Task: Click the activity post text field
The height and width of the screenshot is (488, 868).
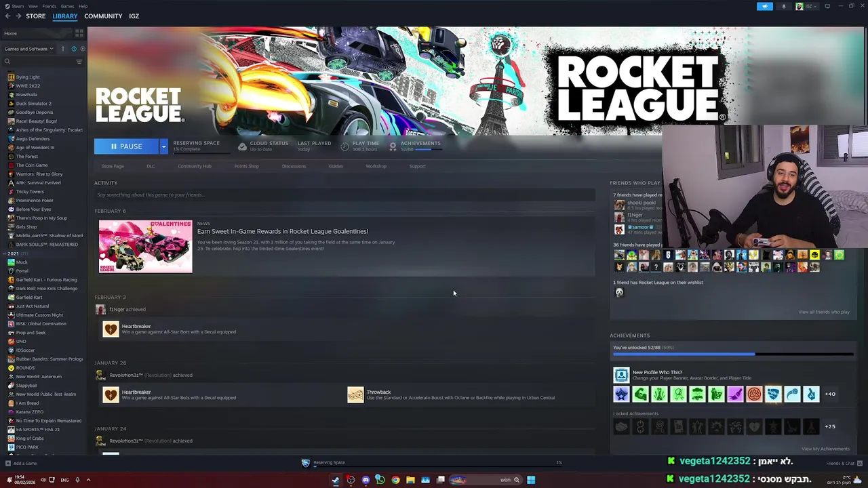Action: 344,195
